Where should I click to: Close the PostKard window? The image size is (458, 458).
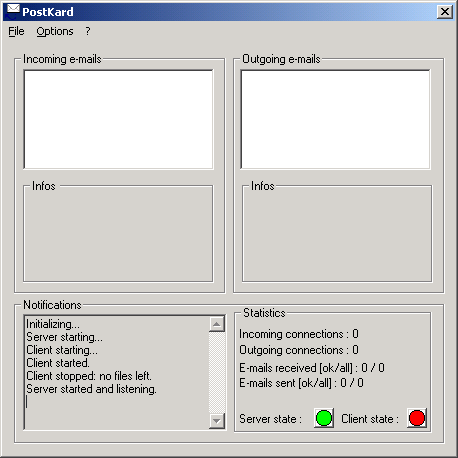pos(445,12)
